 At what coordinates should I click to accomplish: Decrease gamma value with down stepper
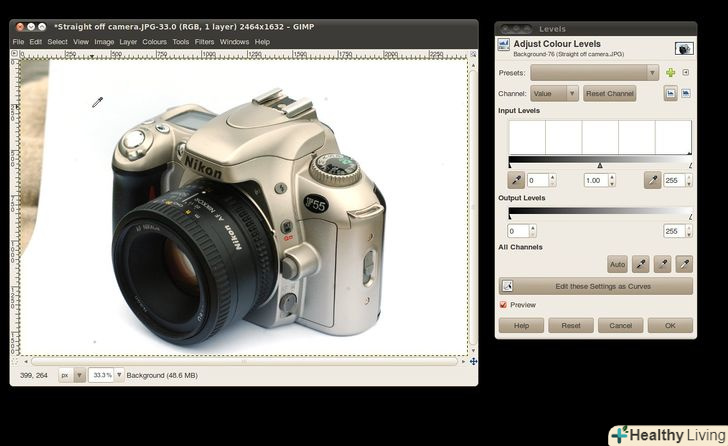click(x=612, y=184)
